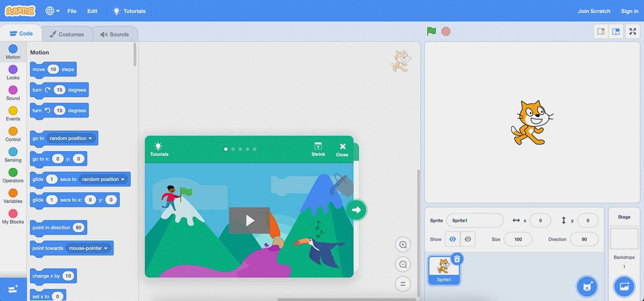Select second tutorial step dot

233,149
